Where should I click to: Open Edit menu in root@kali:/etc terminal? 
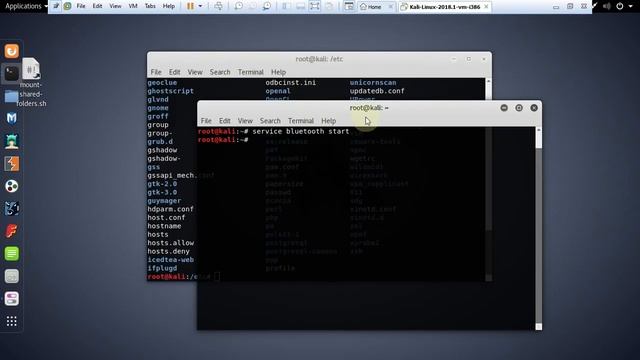(174, 72)
